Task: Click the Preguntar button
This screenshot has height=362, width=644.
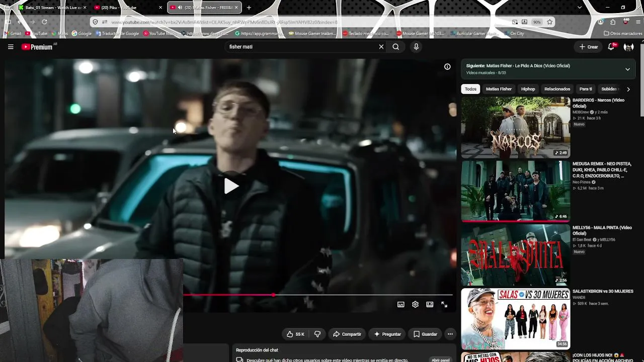Action: click(388, 334)
